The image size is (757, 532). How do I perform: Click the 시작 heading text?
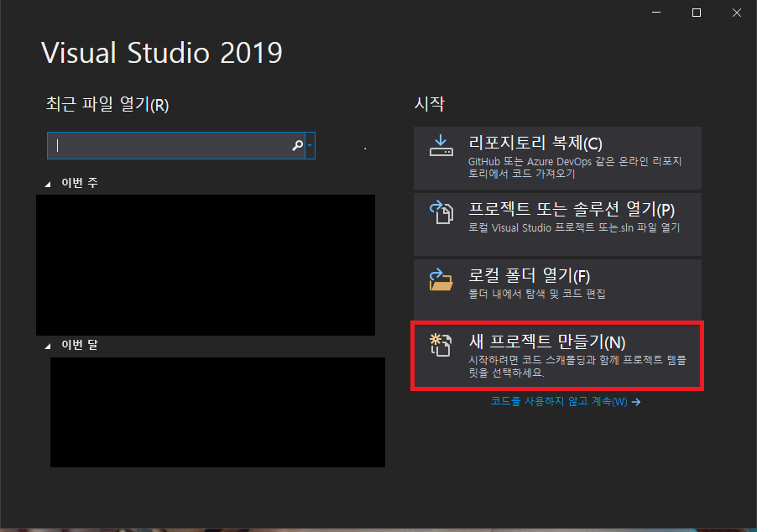pos(429,104)
